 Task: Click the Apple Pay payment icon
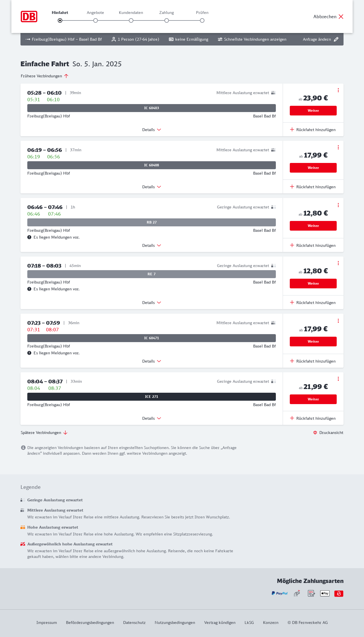point(325,593)
